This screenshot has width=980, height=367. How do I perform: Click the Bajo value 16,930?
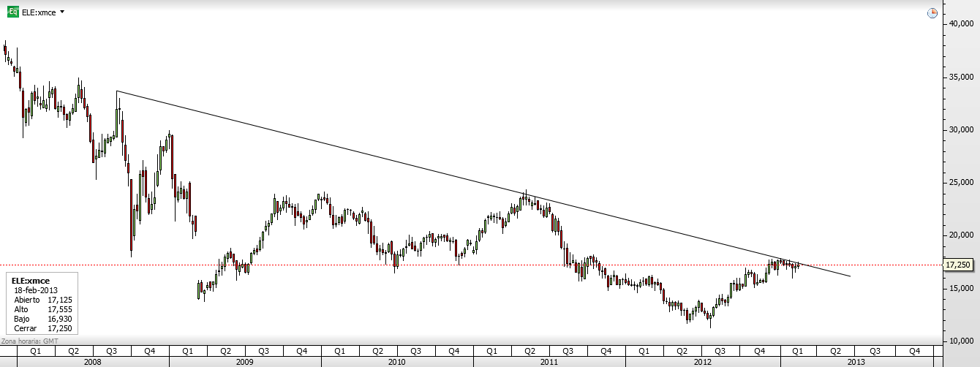(59, 319)
